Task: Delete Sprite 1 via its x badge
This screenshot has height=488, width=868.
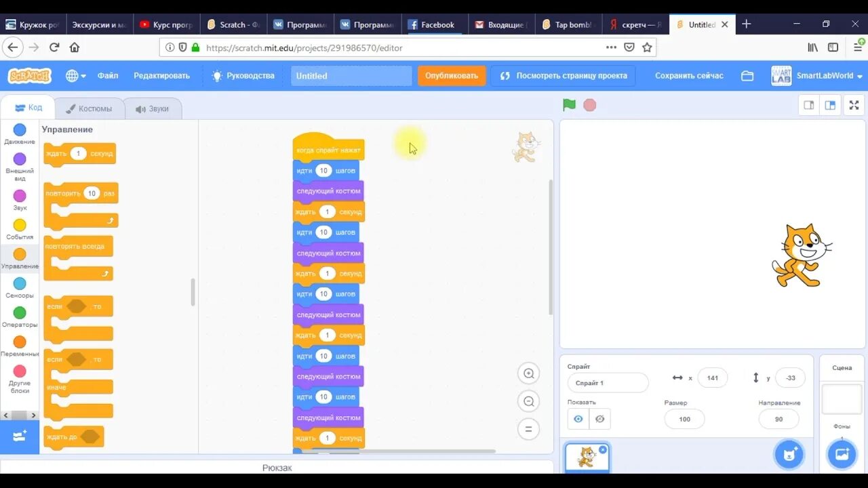Action: [x=603, y=449]
